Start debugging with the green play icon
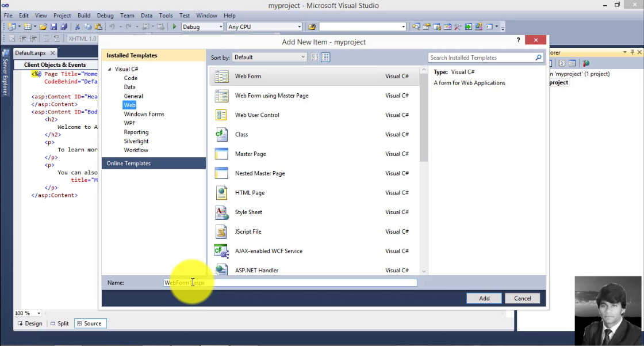The image size is (644, 346). pos(174,26)
